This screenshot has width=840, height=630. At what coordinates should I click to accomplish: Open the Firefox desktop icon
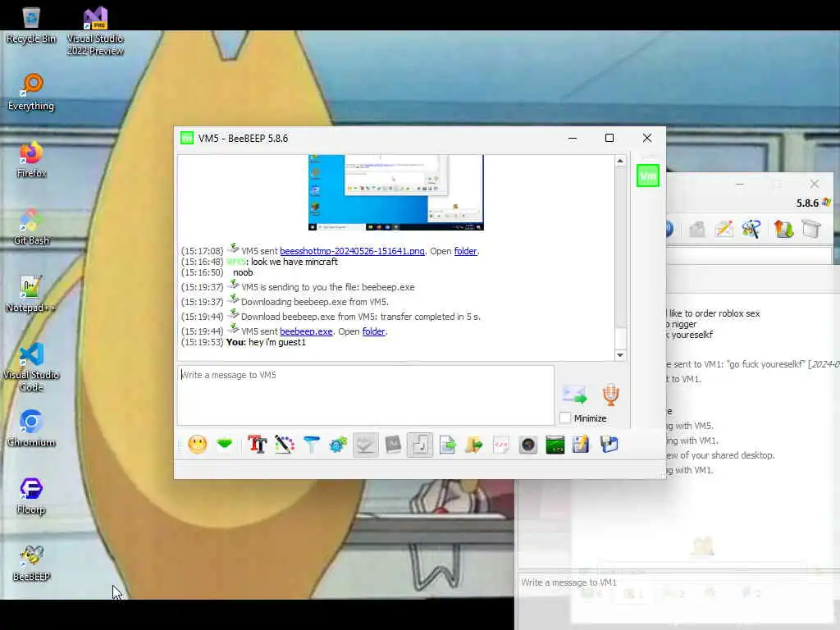[x=31, y=159]
